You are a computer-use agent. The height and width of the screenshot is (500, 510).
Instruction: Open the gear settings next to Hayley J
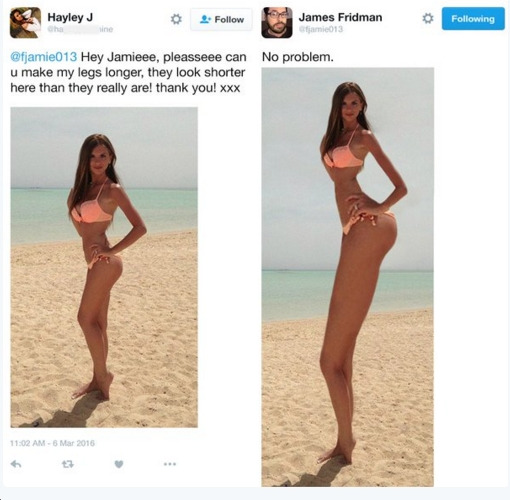[176, 19]
